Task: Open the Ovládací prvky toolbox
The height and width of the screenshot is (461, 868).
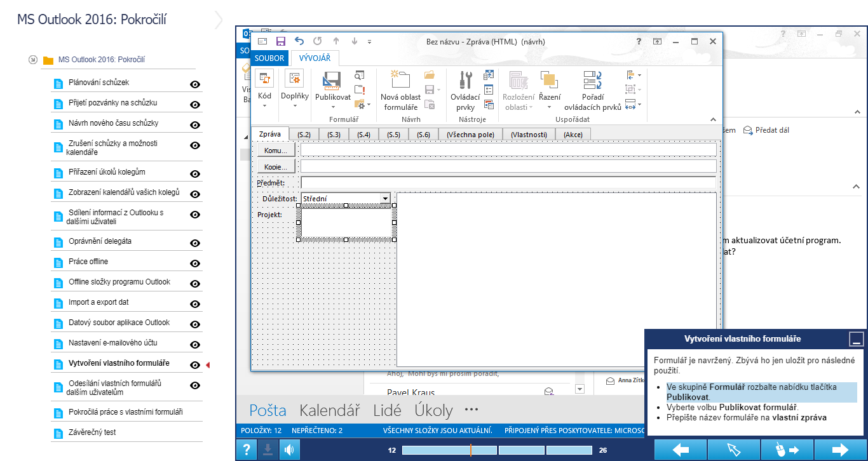Action: [466, 80]
